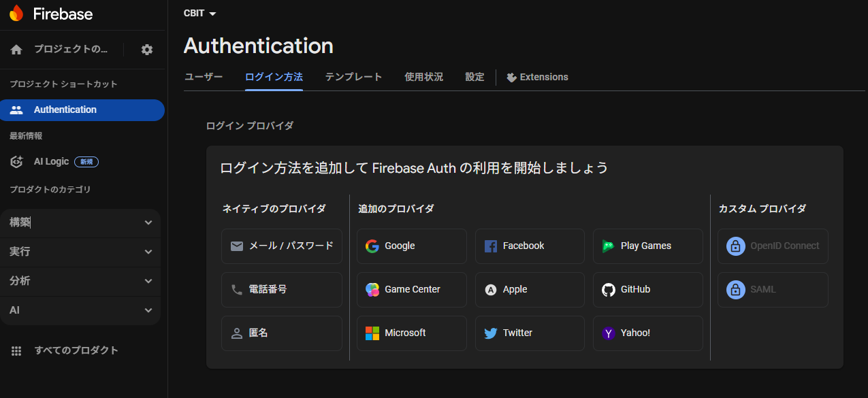This screenshot has width=868, height=398.
Task: Click the 追加のプロバイダ column heading
Action: point(396,210)
